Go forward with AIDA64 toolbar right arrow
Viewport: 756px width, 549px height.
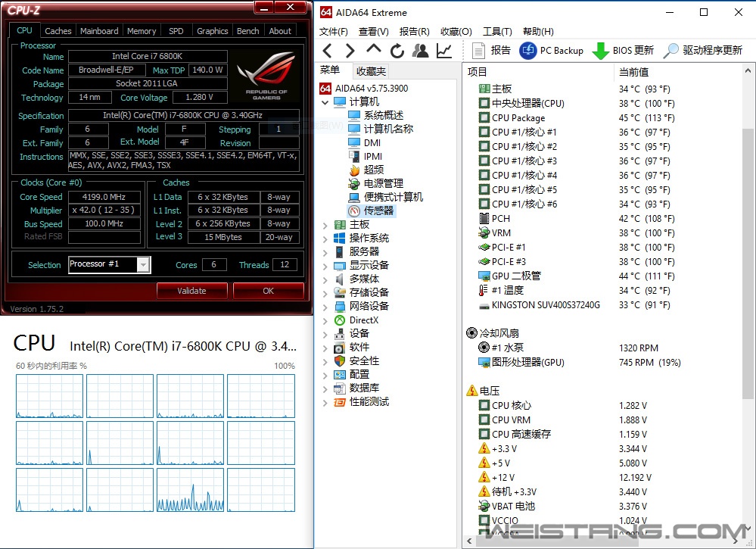point(350,50)
